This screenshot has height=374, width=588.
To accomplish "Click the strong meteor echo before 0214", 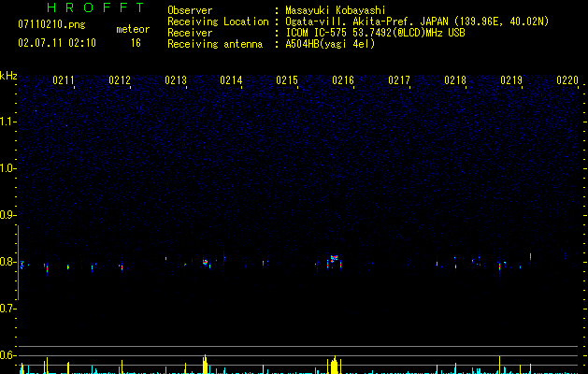I will pyautogui.click(x=205, y=262).
